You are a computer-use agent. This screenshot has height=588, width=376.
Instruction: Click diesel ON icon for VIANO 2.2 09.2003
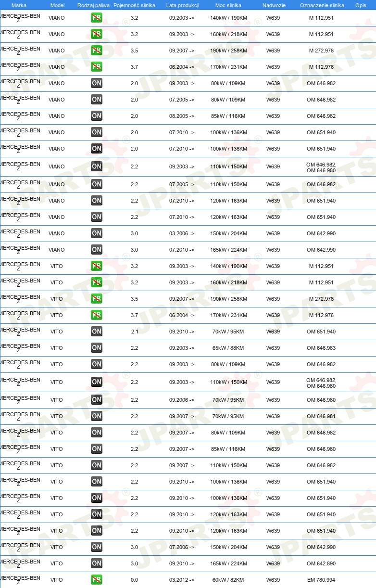(97, 166)
